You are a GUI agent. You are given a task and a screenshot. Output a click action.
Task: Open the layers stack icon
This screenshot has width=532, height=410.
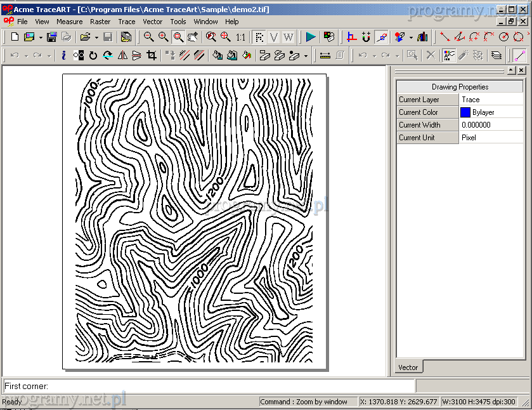click(x=496, y=55)
